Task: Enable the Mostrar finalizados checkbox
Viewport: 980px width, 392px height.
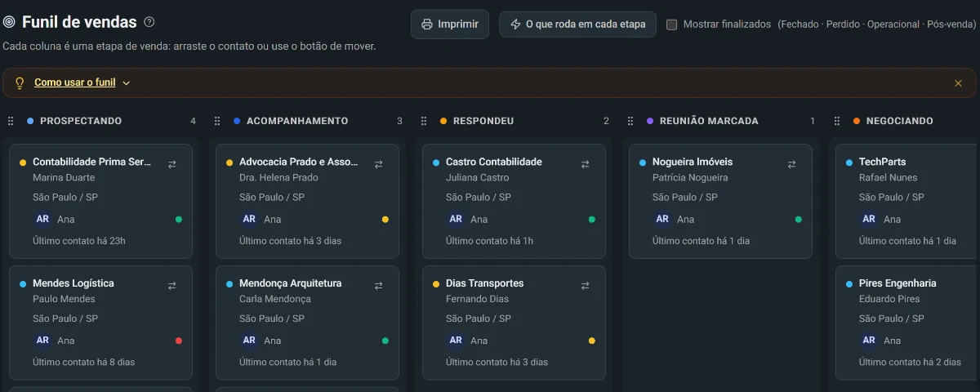Action: click(x=671, y=24)
